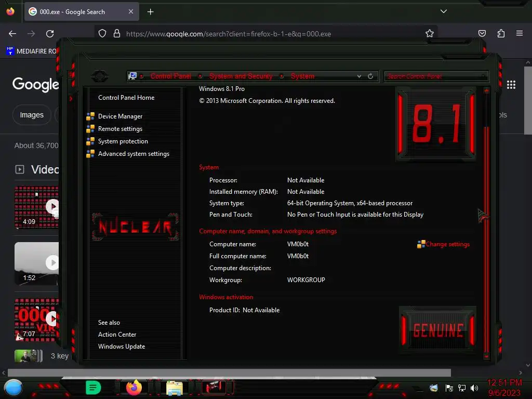Click the WORKGROUP value
The width and height of the screenshot is (532, 399).
[306, 280]
